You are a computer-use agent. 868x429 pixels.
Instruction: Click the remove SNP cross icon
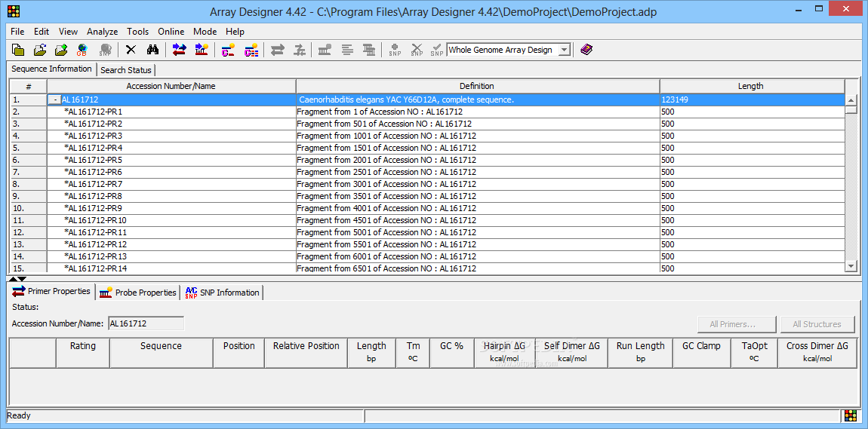coord(417,50)
